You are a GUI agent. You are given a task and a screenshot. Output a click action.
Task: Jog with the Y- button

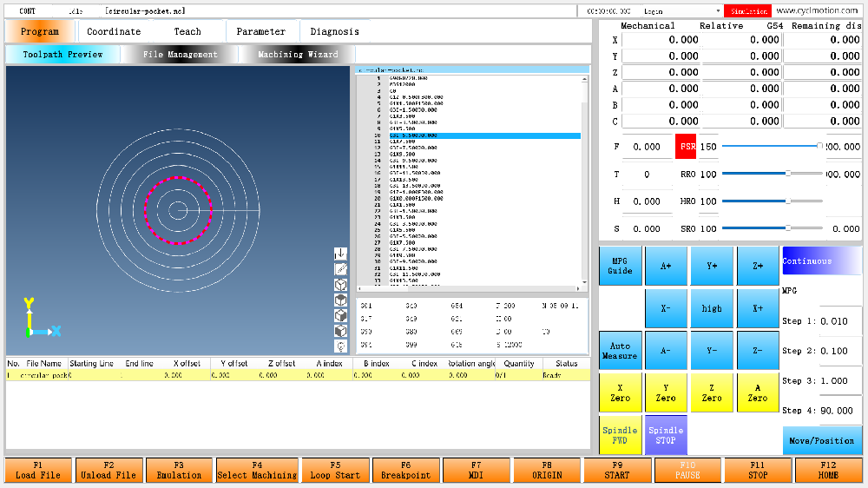click(x=712, y=351)
